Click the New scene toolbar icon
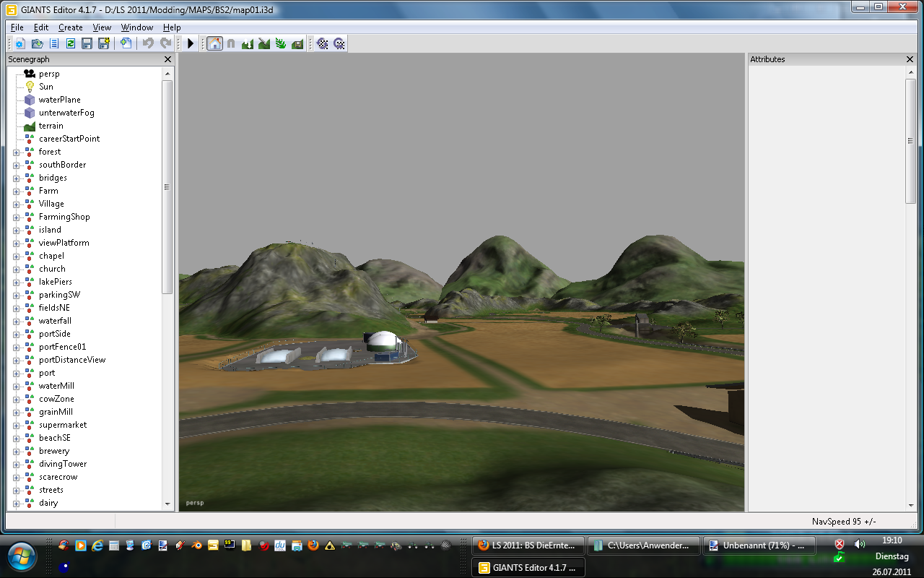Viewport: 924px width, 578px height. point(20,43)
